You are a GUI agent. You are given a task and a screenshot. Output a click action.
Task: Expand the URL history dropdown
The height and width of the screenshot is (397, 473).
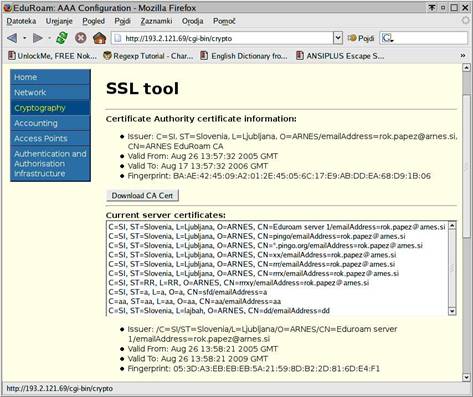click(338, 38)
